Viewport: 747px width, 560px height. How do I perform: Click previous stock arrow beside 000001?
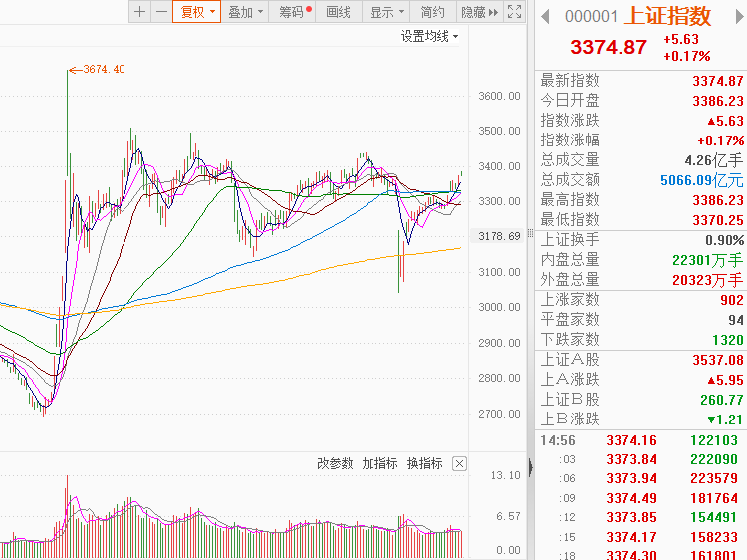point(546,16)
